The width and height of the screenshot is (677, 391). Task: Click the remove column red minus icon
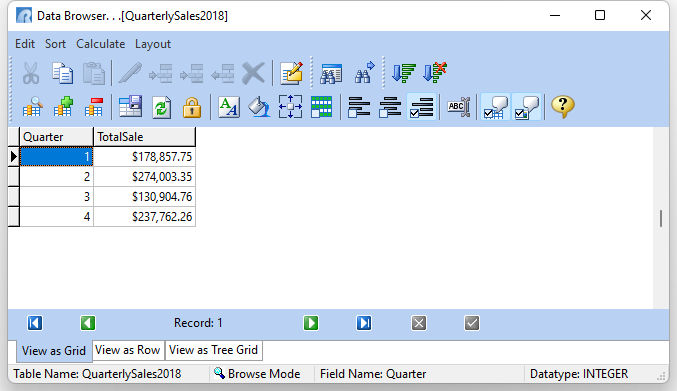pyautogui.click(x=94, y=107)
